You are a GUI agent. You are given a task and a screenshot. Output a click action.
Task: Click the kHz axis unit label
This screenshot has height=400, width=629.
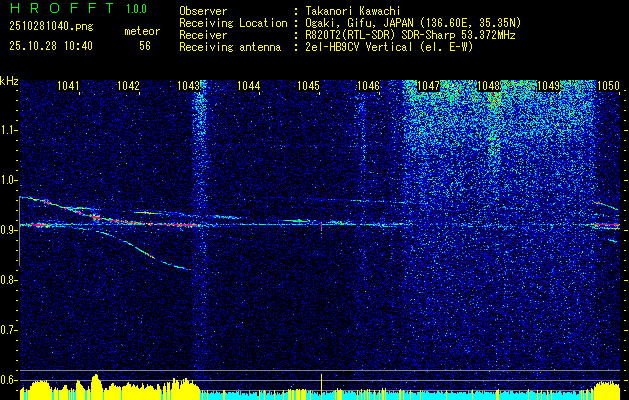(9, 81)
